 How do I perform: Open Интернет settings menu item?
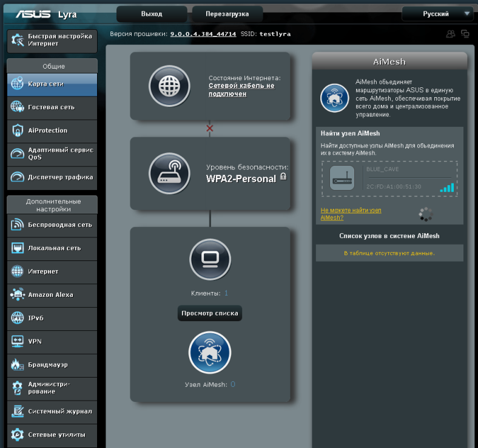click(x=52, y=272)
